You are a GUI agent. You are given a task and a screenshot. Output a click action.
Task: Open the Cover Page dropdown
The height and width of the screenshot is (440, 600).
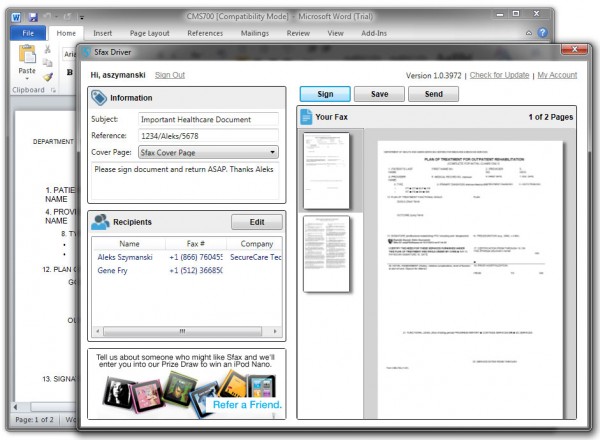tap(273, 152)
